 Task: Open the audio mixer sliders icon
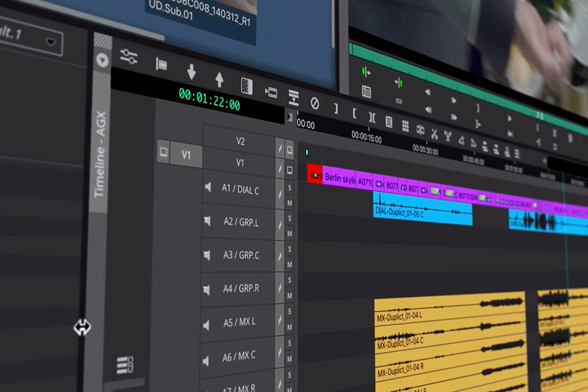[x=128, y=57]
